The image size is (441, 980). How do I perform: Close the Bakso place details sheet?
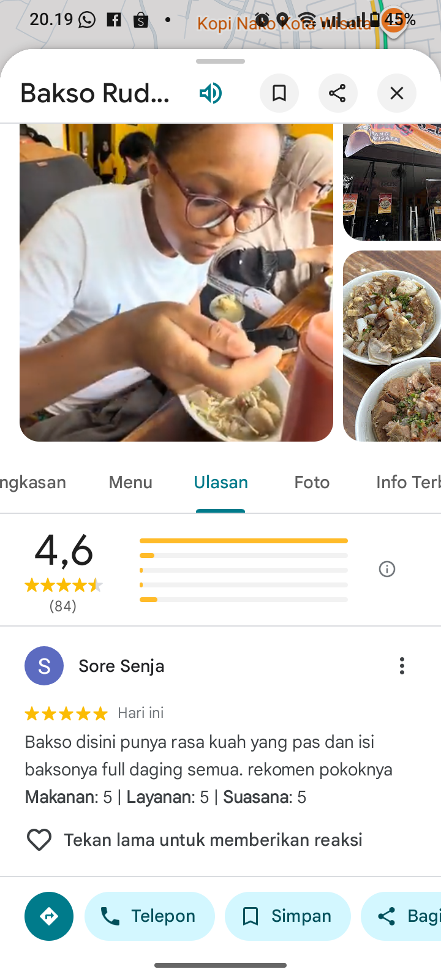(x=397, y=93)
